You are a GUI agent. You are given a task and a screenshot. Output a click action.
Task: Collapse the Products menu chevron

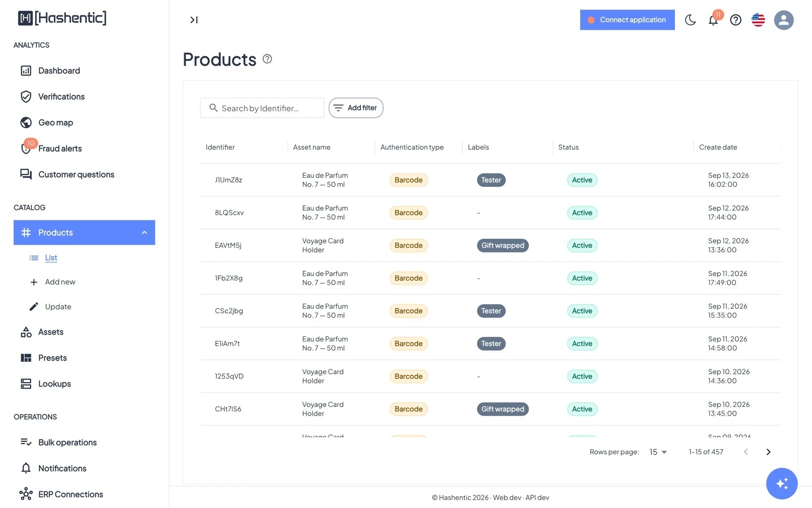pyautogui.click(x=144, y=233)
